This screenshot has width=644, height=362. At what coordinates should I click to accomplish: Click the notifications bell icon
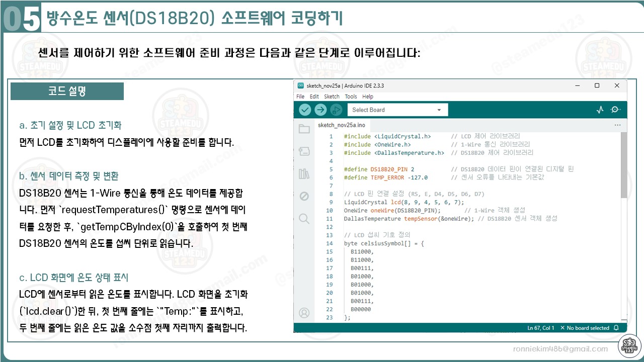616,328
